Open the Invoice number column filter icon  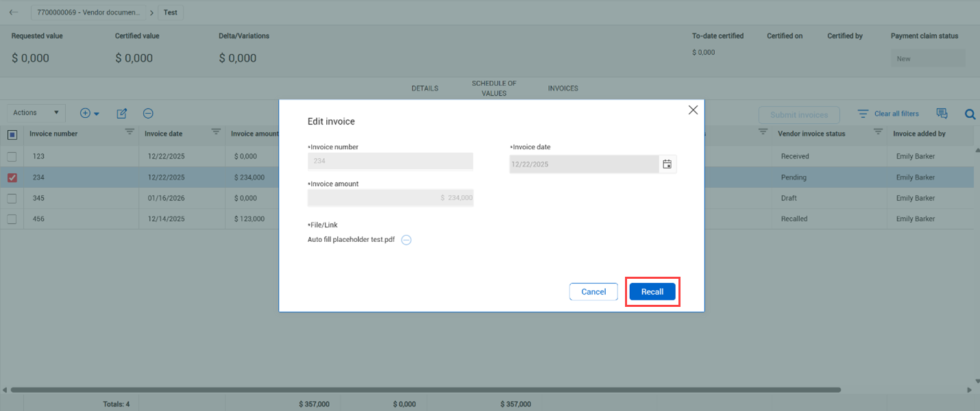(130, 132)
